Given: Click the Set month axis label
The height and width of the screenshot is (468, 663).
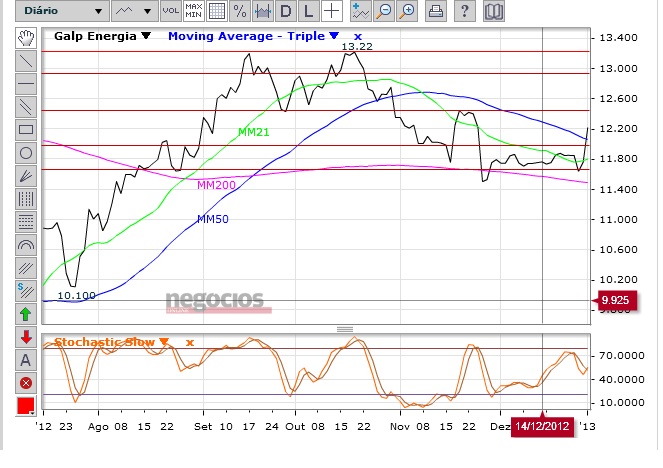Looking at the screenshot, I should 203,427.
